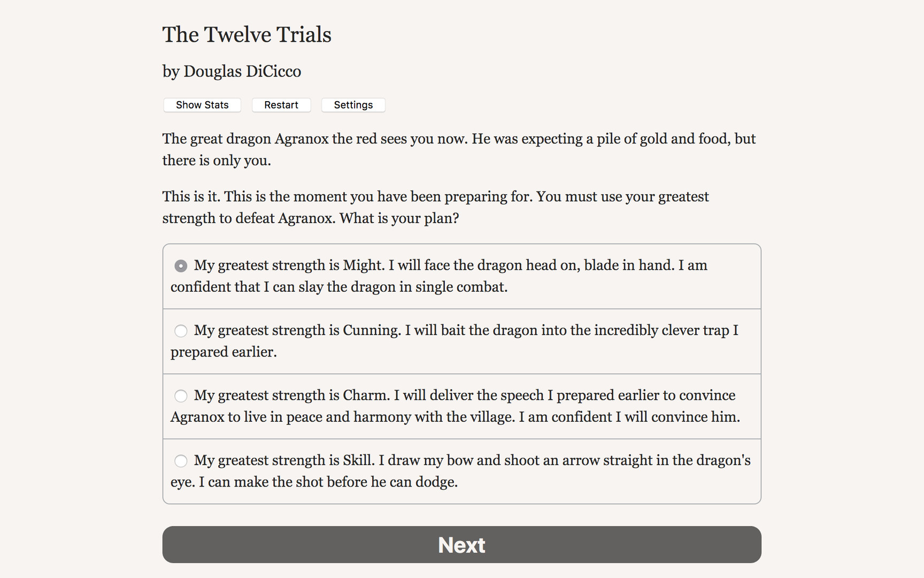Confirm your chosen strength with Next
Image resolution: width=924 pixels, height=578 pixels.
461,544
